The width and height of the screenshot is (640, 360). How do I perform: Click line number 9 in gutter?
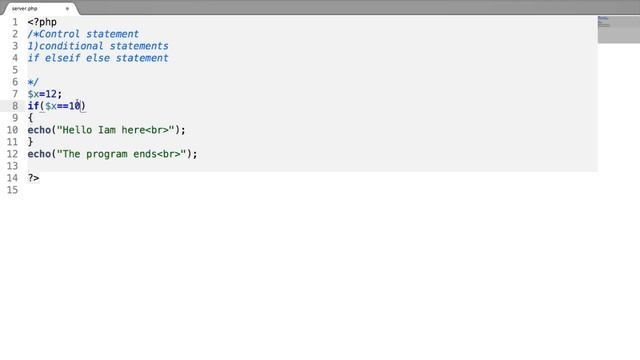click(x=15, y=118)
